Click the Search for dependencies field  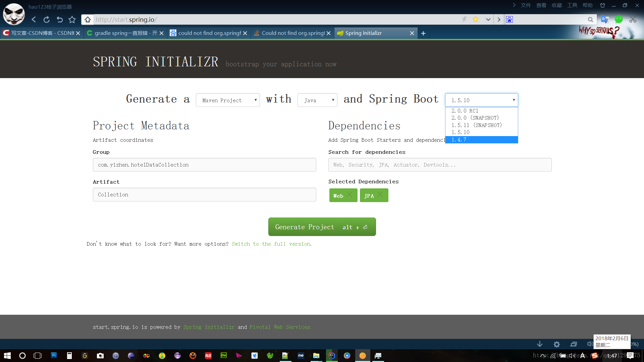(440, 165)
